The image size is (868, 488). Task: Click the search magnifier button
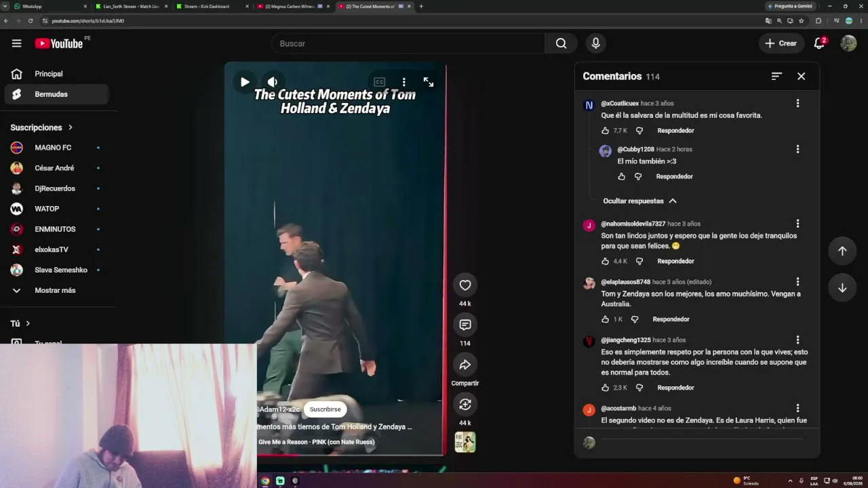[561, 43]
